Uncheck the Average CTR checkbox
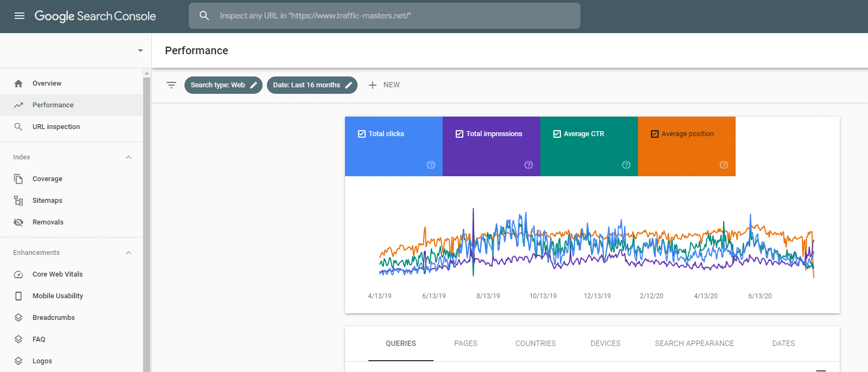This screenshot has width=868, height=372. point(557,134)
